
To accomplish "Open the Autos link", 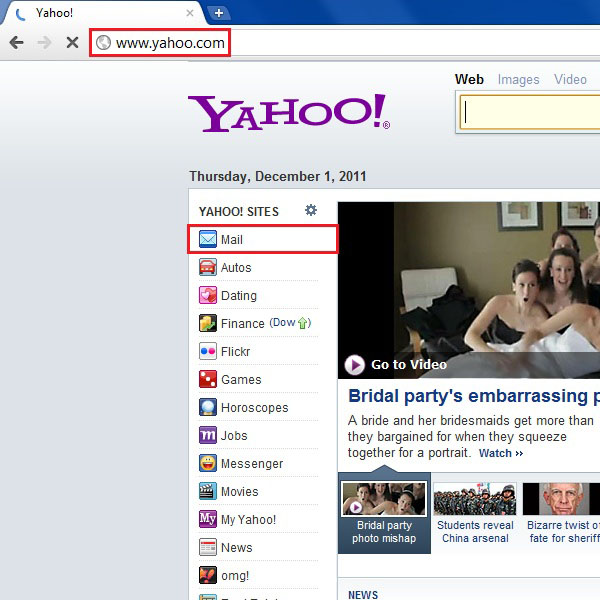I will pyautogui.click(x=236, y=268).
